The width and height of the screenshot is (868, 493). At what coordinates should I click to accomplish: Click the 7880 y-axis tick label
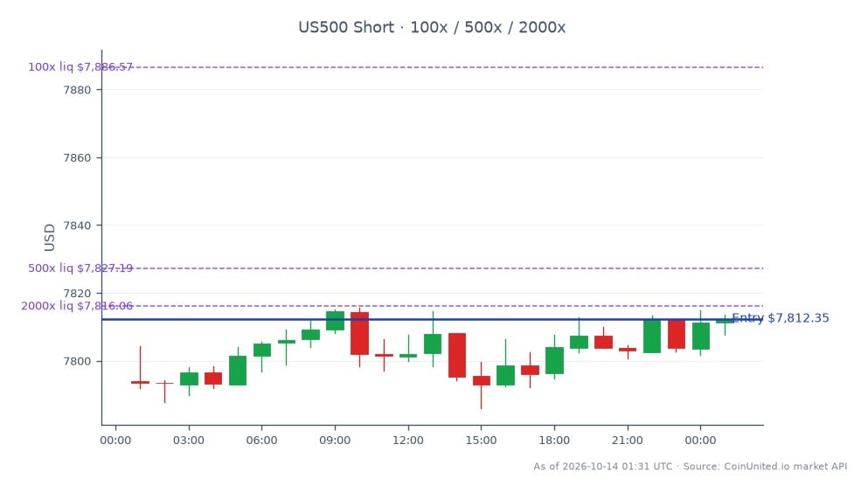click(77, 90)
